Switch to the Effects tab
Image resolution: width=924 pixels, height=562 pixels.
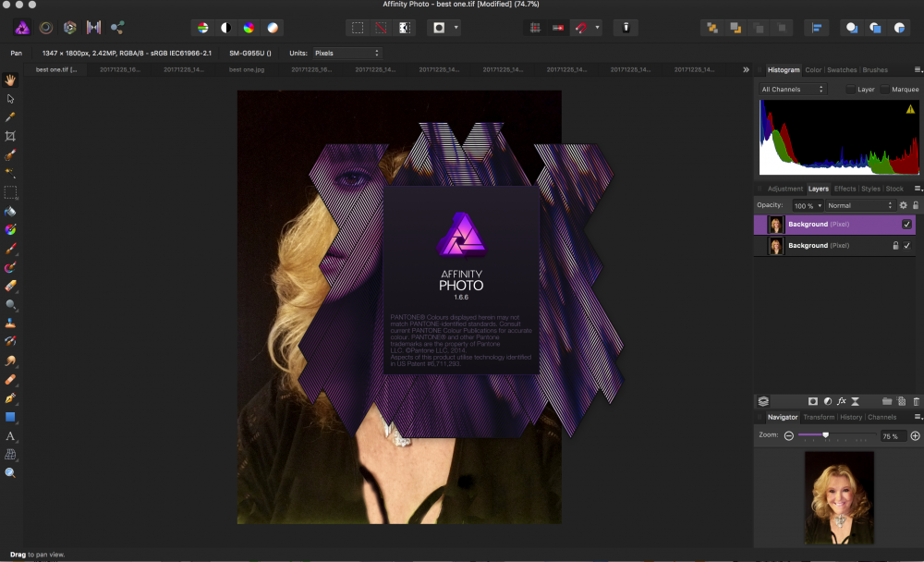point(845,189)
